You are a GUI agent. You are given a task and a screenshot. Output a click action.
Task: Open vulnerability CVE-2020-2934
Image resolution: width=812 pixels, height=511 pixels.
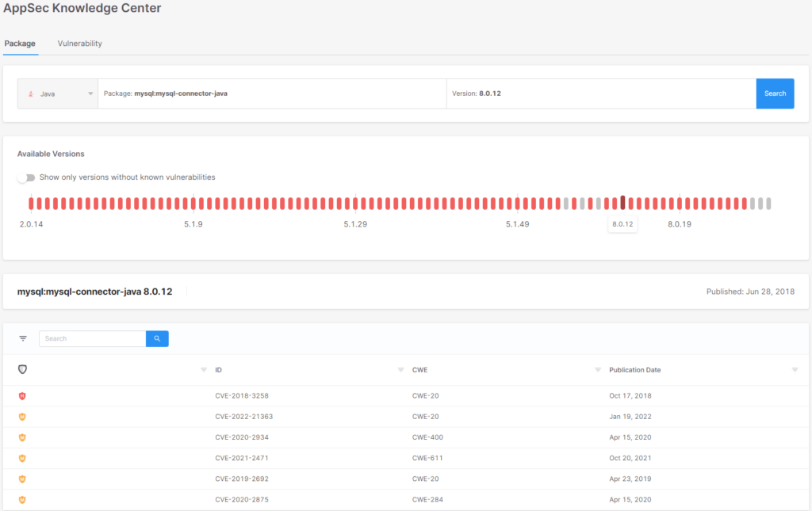click(x=242, y=437)
